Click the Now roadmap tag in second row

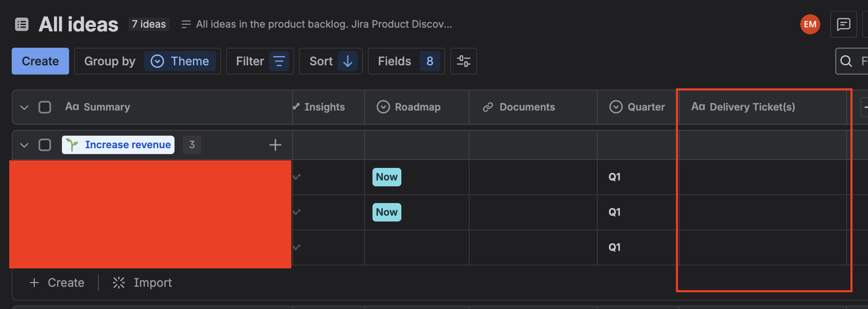coord(387,212)
